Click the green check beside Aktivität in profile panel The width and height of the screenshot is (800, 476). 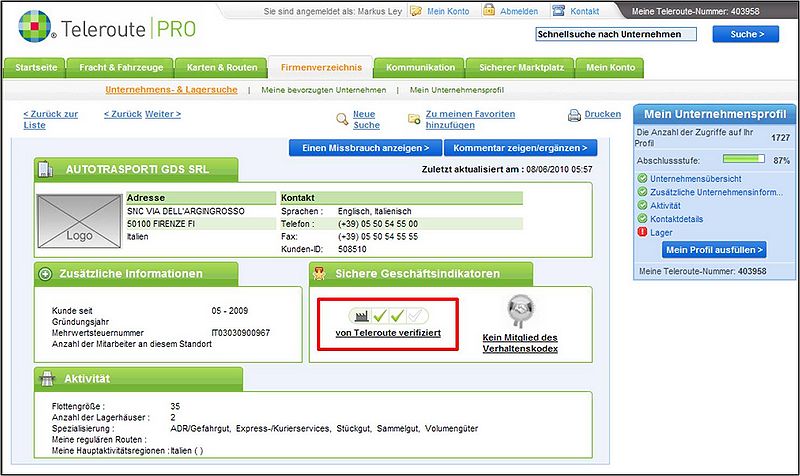(x=642, y=205)
